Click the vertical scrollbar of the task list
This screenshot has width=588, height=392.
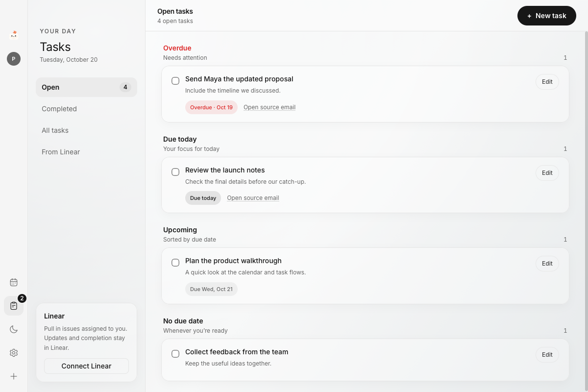point(586,211)
